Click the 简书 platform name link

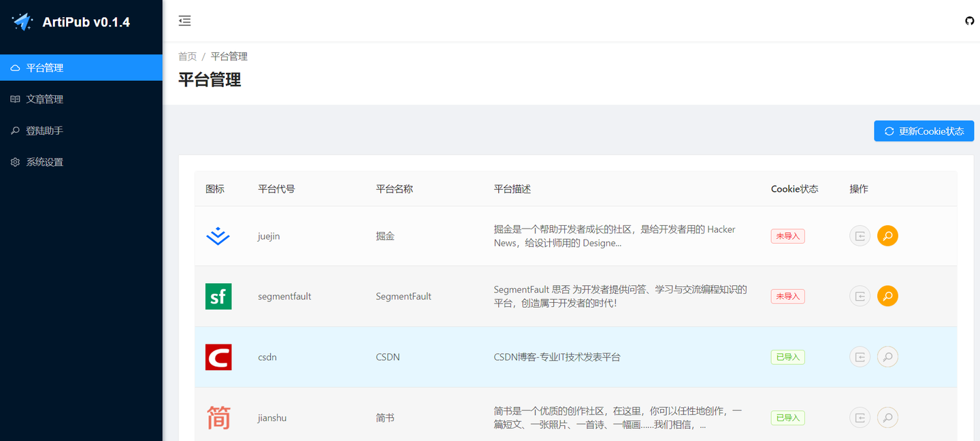(x=385, y=417)
